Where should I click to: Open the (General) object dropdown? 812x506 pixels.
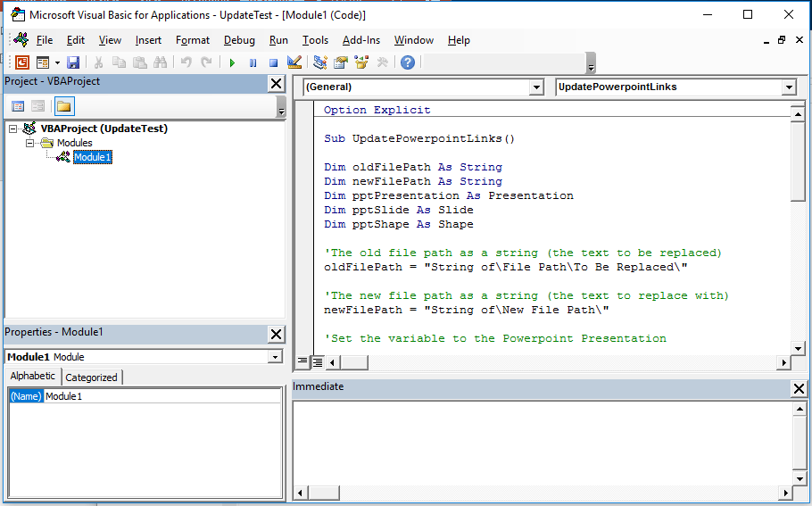[x=535, y=87]
